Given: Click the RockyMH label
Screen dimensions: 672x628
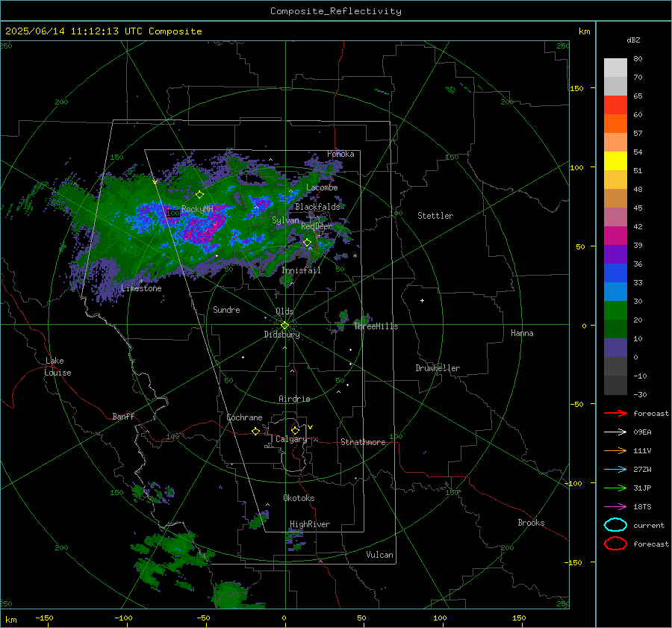Looking at the screenshot, I should 197,209.
